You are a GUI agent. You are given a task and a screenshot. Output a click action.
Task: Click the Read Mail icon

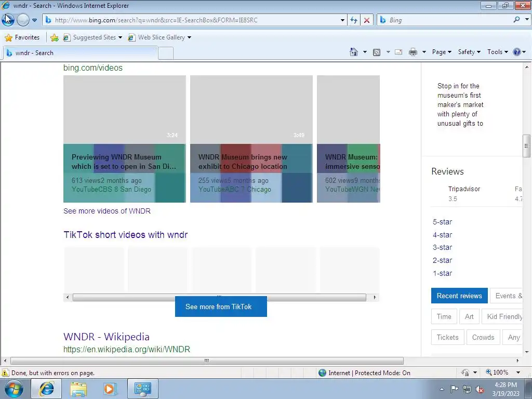click(398, 52)
